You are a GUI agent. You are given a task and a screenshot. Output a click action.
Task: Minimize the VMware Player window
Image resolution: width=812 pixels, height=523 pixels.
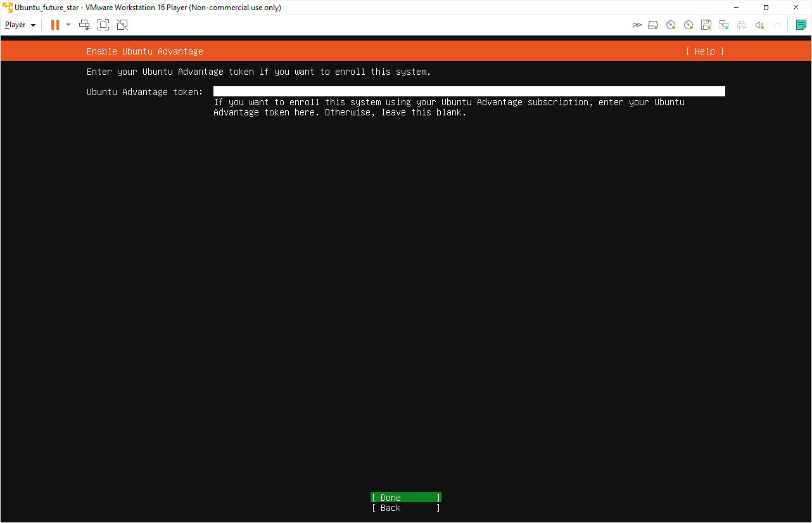737,8
